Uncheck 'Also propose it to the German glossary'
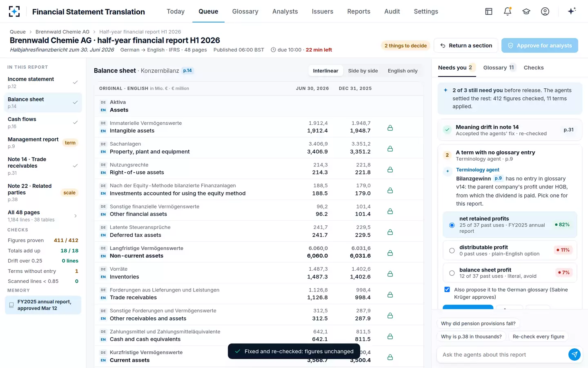Screen dimensions: 588x368 coord(447,289)
